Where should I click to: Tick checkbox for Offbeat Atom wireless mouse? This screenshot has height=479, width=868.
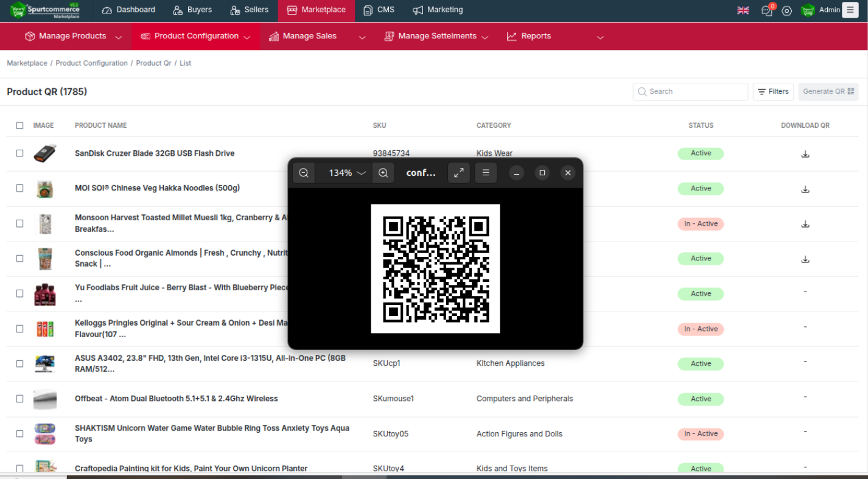point(19,399)
